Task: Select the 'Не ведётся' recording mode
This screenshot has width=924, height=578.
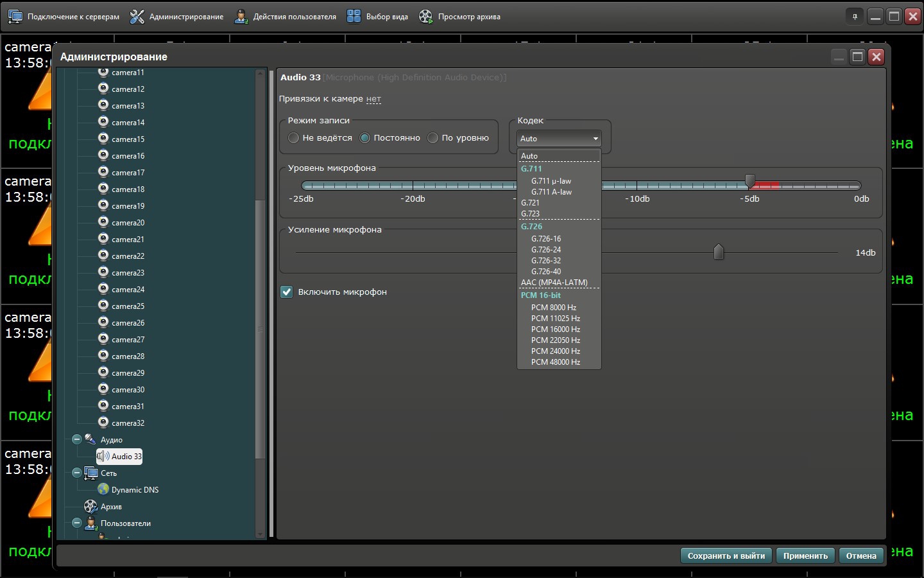Action: pos(294,138)
